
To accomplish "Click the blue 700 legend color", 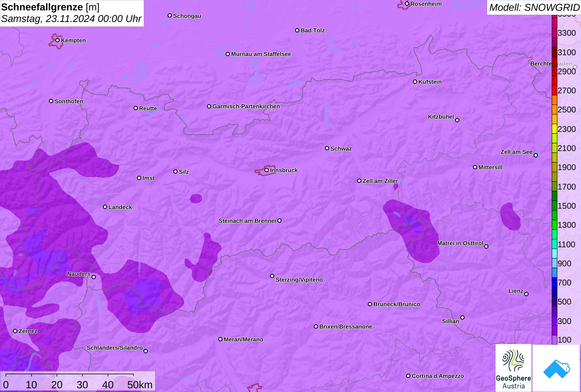I will 554,282.
